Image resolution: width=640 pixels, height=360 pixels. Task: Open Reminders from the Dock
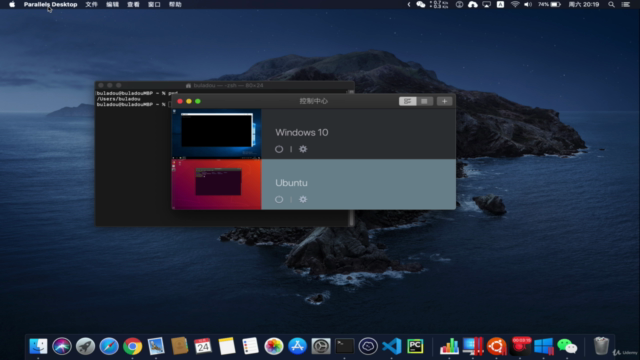click(250, 346)
